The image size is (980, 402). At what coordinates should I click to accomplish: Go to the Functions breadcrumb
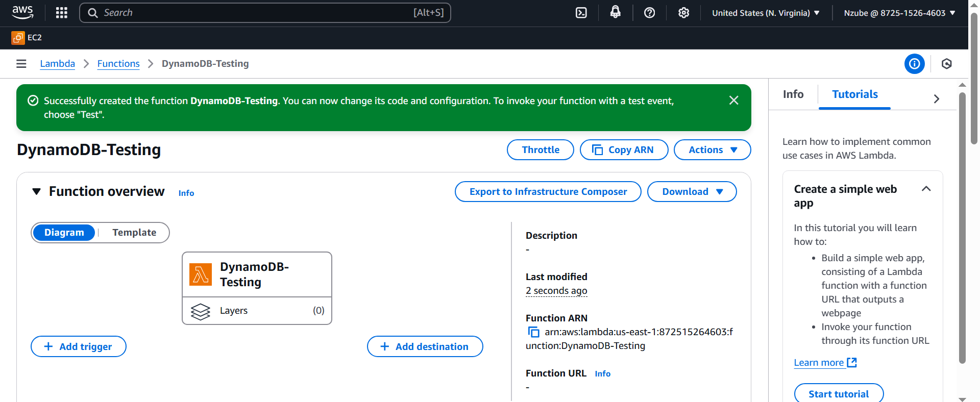tap(118, 64)
